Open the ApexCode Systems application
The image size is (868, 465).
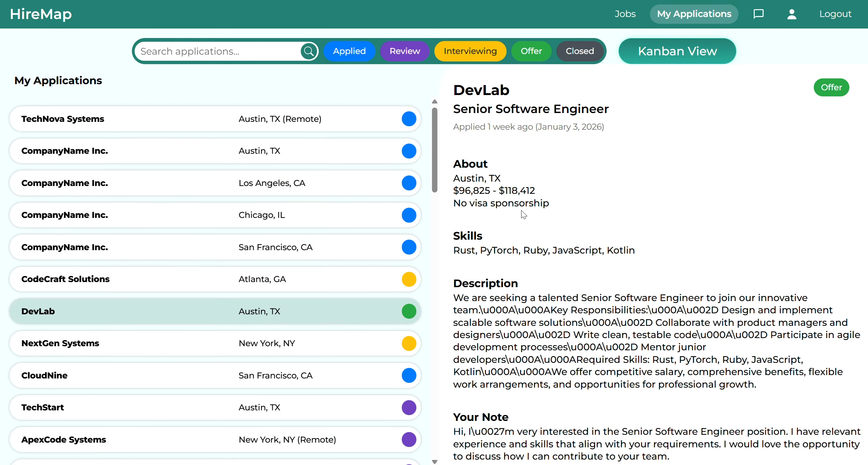(x=215, y=440)
